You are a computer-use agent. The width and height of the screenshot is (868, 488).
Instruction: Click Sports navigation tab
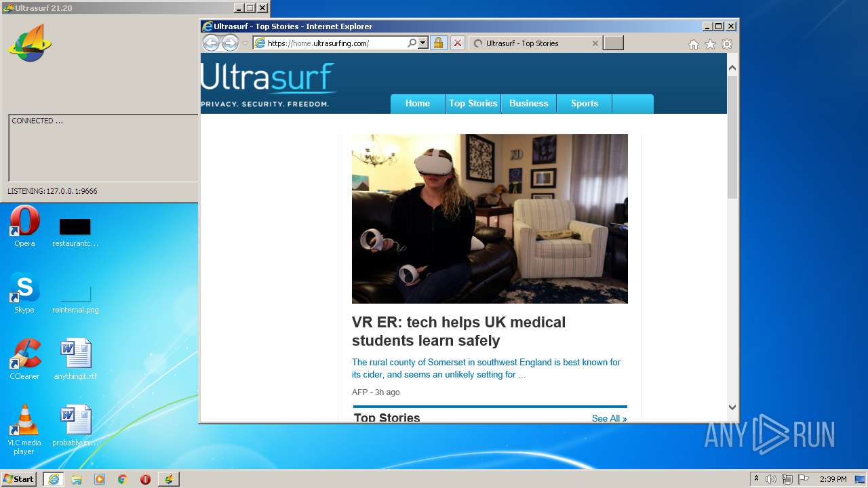point(585,104)
